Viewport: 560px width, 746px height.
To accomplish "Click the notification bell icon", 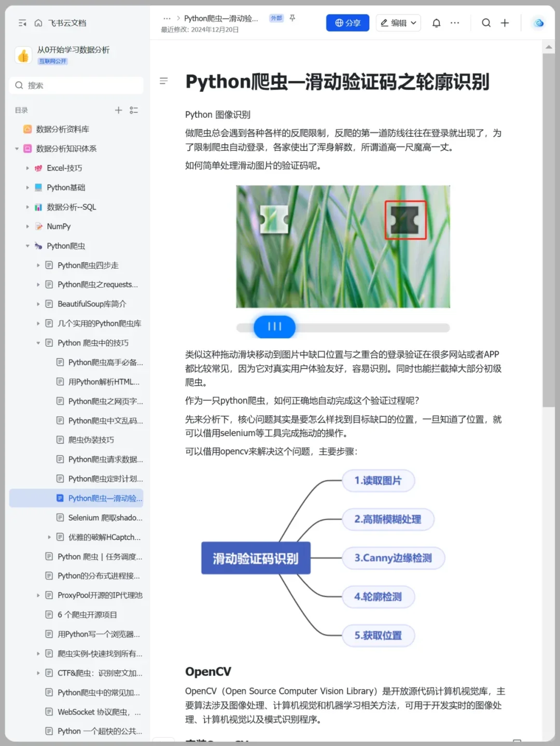I will 436,23.
